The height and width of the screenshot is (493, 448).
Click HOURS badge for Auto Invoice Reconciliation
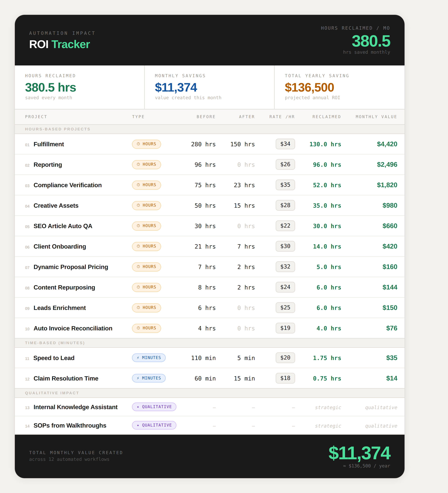[146, 328]
